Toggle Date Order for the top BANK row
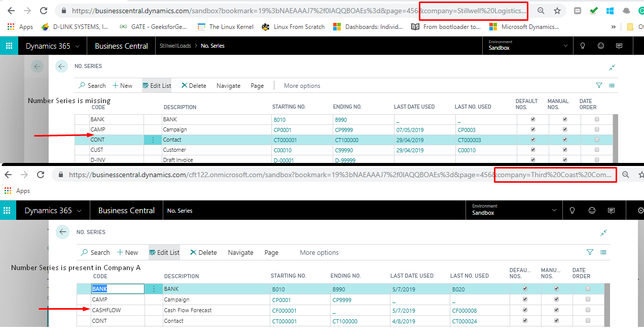 click(596, 119)
